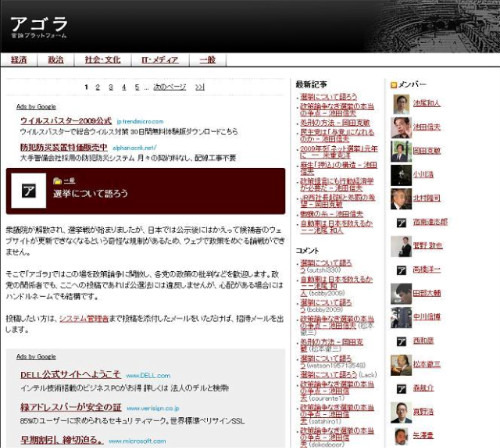
Task: Go to page 3 in pagination
Action: tap(111, 87)
